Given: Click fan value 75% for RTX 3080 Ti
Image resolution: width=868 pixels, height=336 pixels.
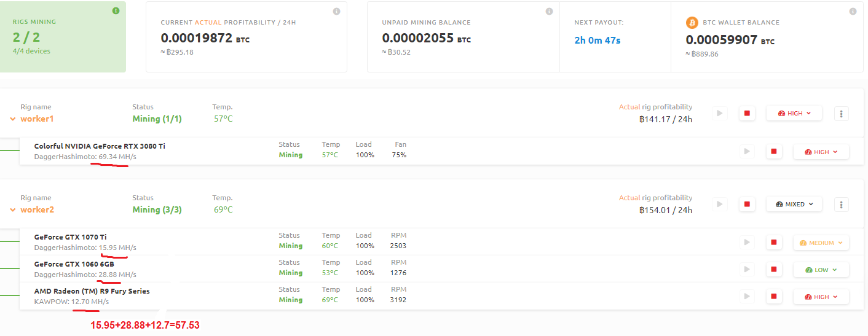Looking at the screenshot, I should [399, 155].
